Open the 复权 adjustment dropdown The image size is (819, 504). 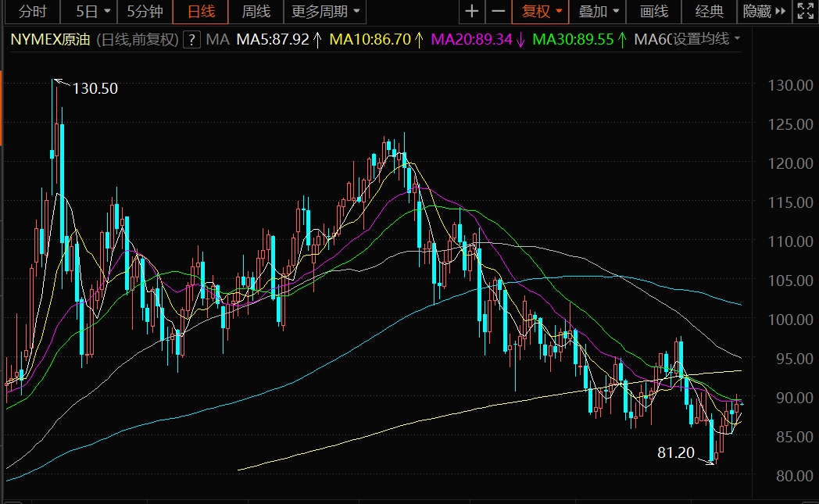(542, 12)
